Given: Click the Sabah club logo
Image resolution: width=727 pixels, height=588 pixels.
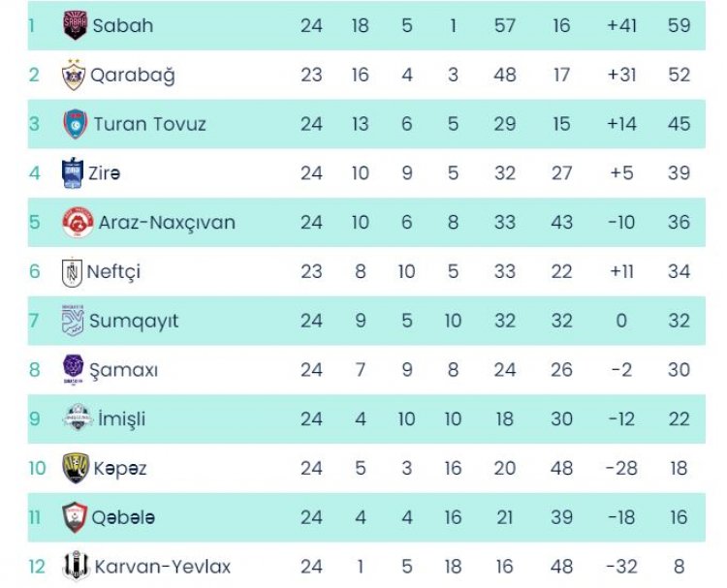Looking at the screenshot, I should point(74,25).
